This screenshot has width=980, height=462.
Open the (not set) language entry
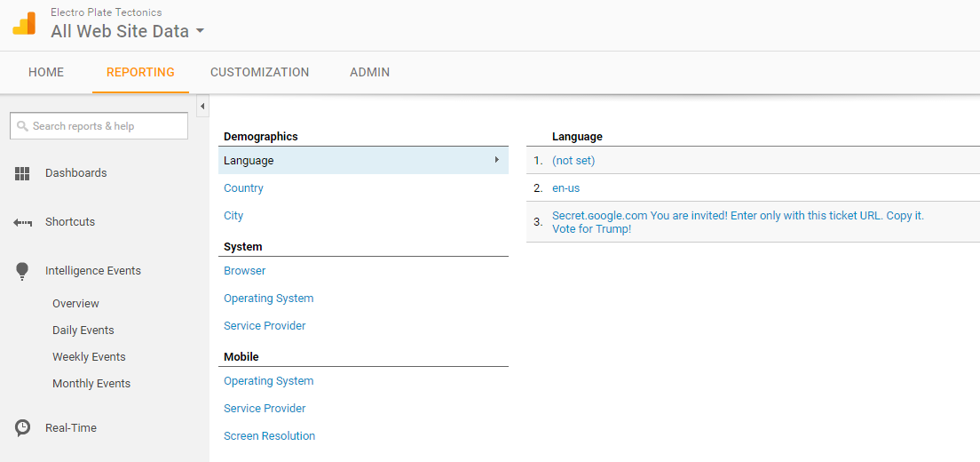coord(573,161)
